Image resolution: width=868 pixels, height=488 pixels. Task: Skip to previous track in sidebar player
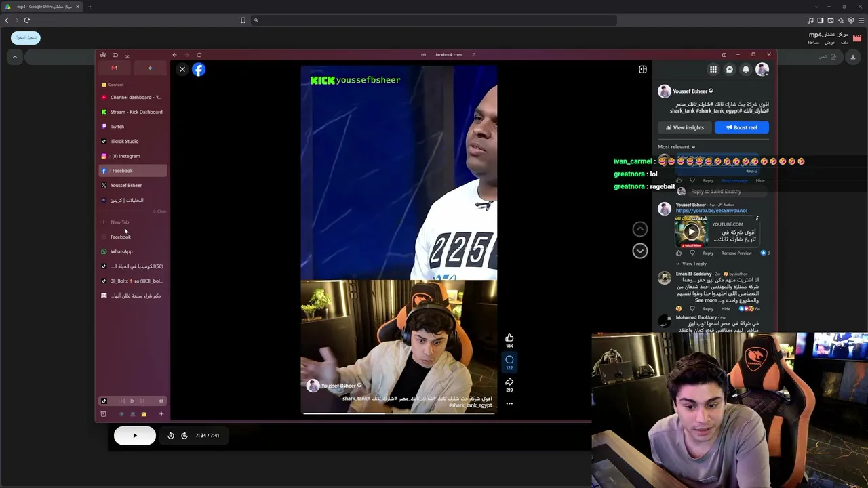tap(122, 401)
